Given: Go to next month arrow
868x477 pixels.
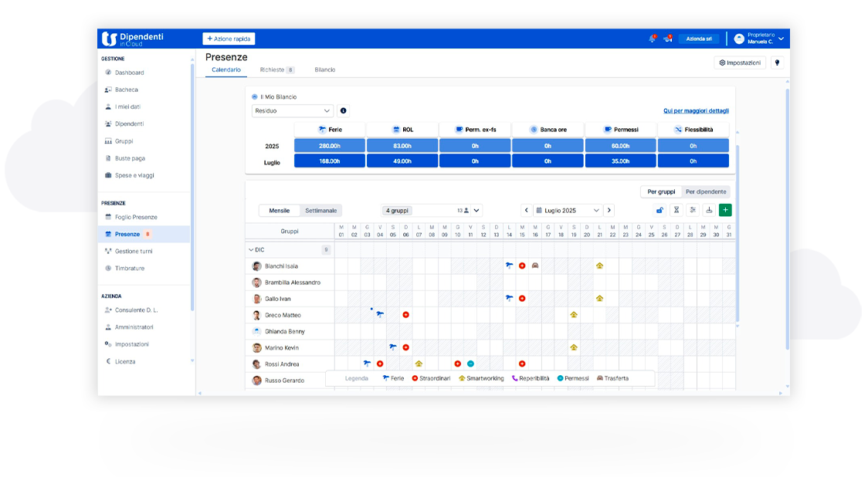Looking at the screenshot, I should (x=609, y=210).
